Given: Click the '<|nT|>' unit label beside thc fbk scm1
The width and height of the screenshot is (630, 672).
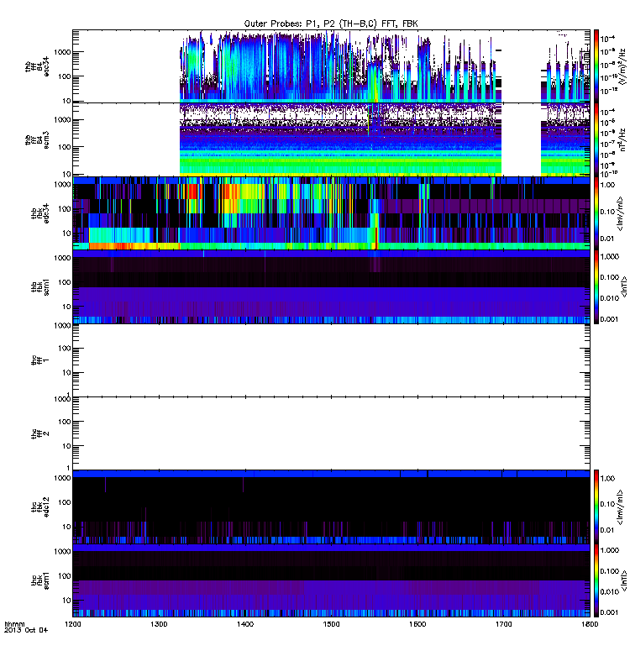Looking at the screenshot, I should click(624, 580).
